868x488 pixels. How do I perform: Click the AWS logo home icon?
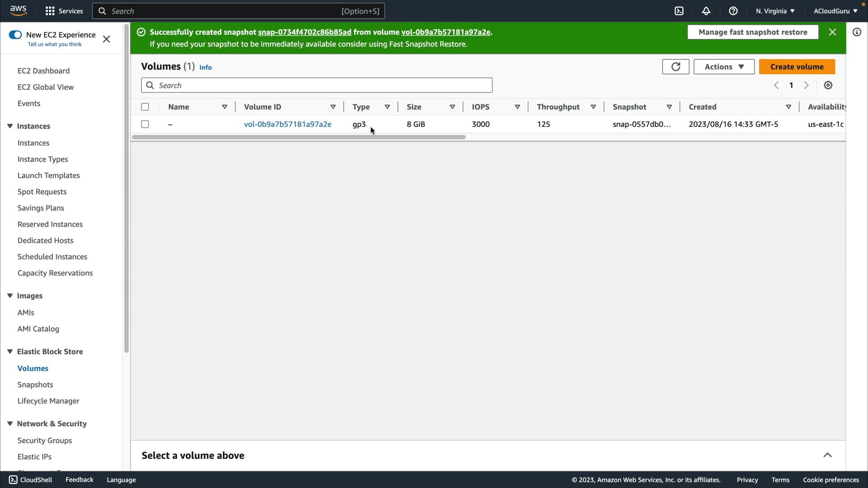tap(18, 10)
